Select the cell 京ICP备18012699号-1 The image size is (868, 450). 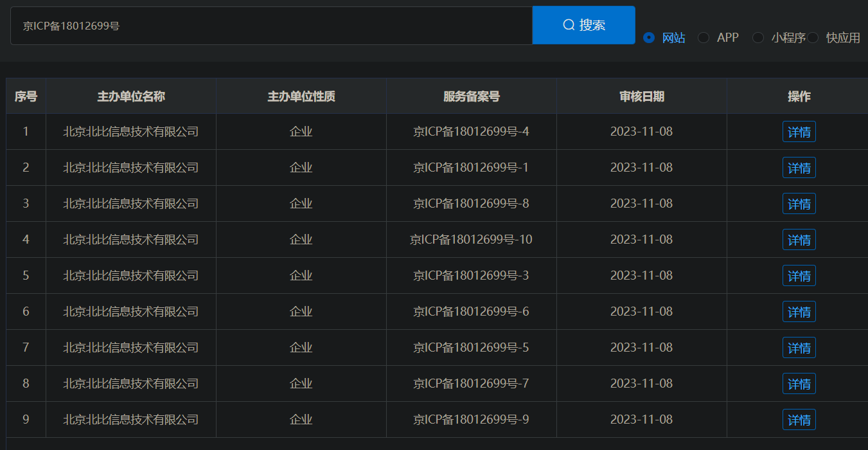point(472,168)
